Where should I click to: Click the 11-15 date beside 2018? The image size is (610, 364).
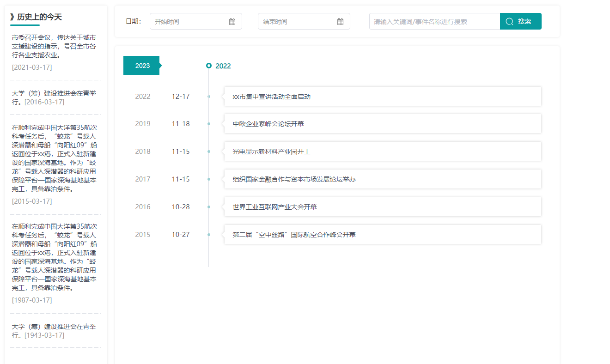tap(181, 152)
